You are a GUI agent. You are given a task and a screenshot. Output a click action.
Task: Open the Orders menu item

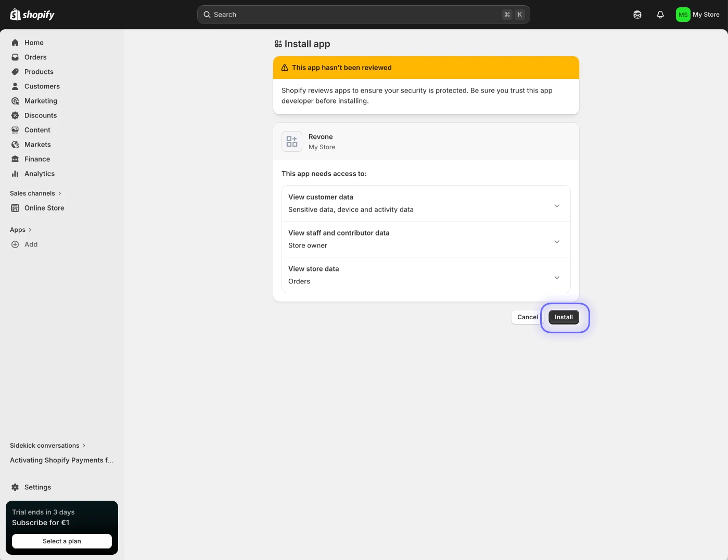tap(62, 57)
